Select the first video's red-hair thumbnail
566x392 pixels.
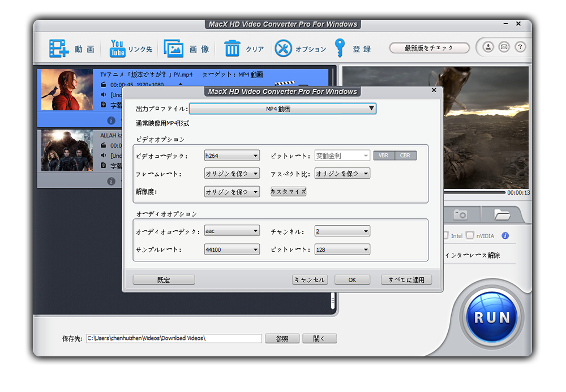[67, 90]
